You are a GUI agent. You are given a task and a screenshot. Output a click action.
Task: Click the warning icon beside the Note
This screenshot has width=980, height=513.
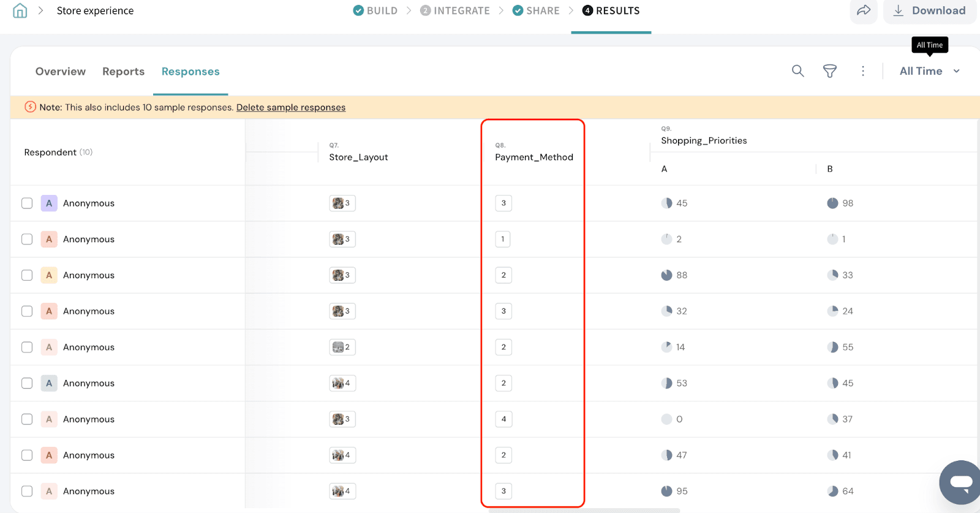tap(30, 107)
